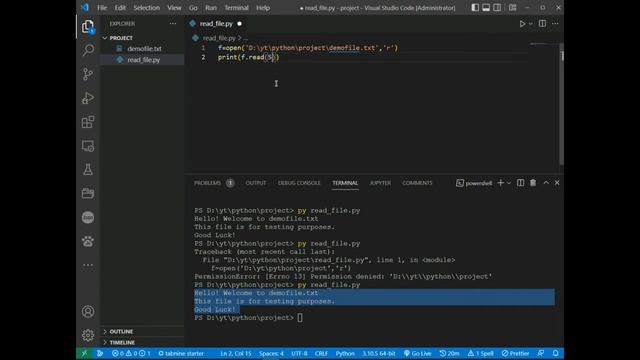
Task: Open the round gray activity bar icon
Action: coord(88,217)
